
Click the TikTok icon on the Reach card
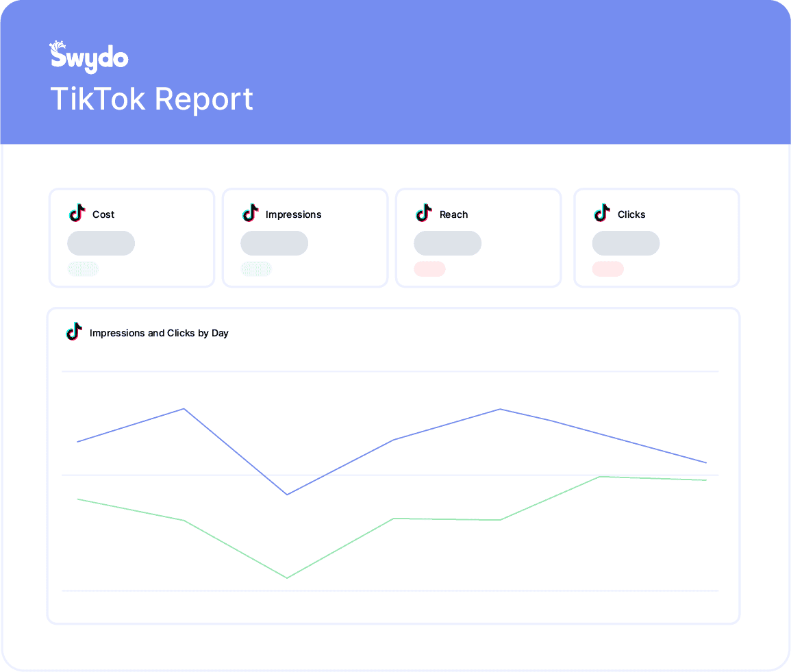click(424, 213)
